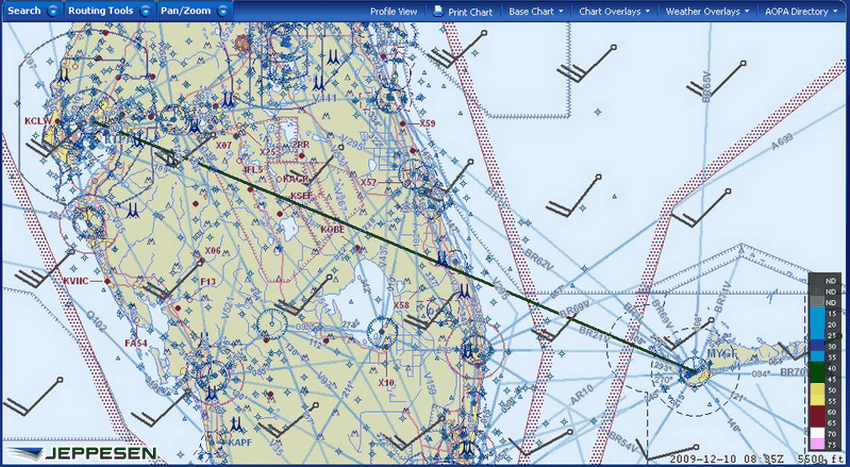Screen dimensions: 850x467
Task: Click the KAGR airport label
Action: click(295, 179)
